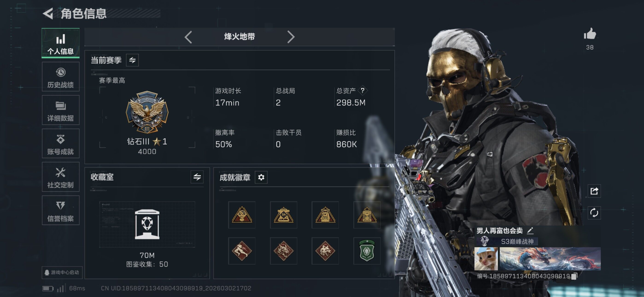This screenshot has height=297, width=644.
Task: Select the green shield achievement badge
Action: click(367, 251)
